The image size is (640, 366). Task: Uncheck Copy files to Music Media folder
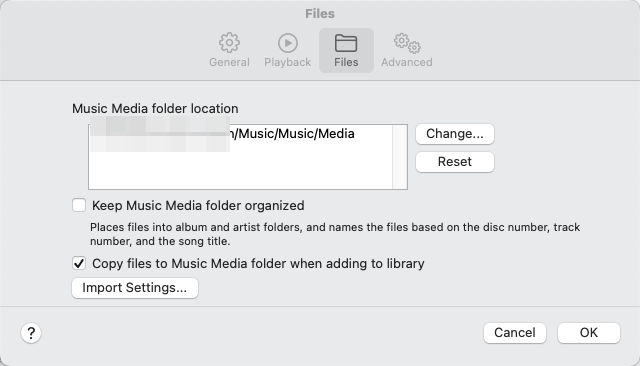click(79, 263)
